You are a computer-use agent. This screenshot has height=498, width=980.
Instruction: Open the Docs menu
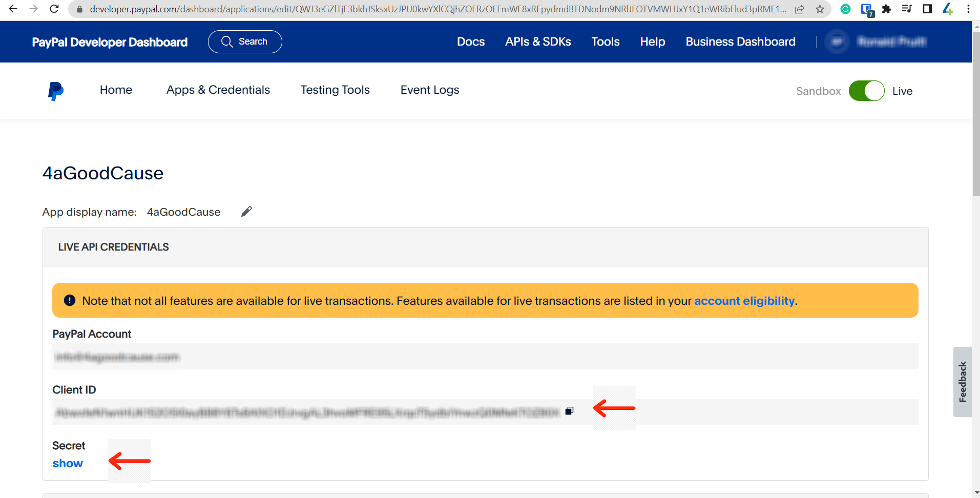click(x=471, y=42)
